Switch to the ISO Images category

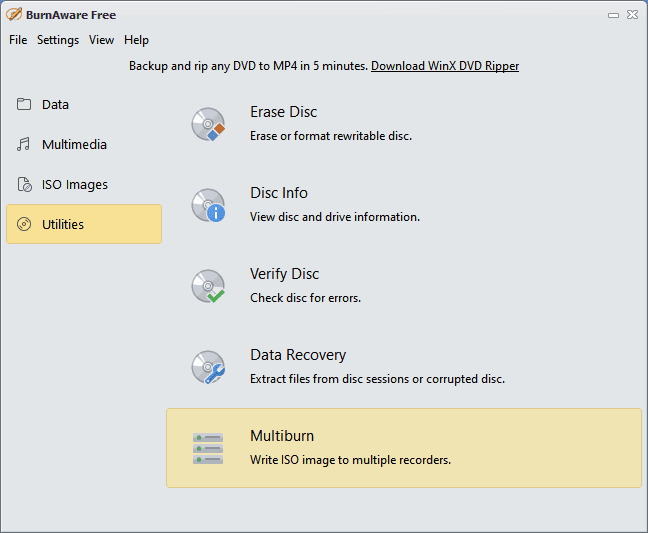coord(75,185)
